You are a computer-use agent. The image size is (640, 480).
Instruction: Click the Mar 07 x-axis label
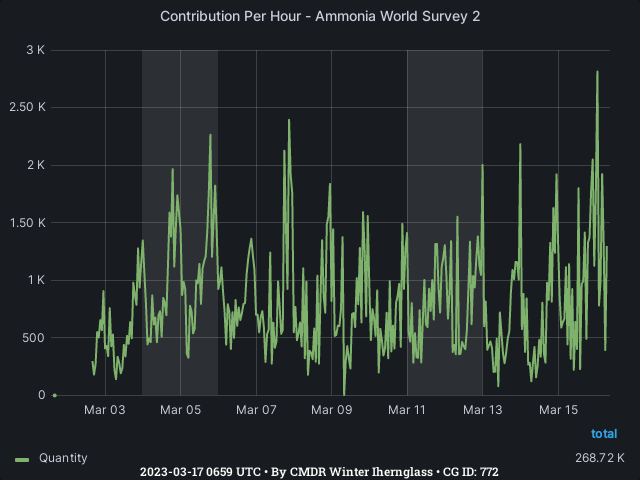tap(256, 410)
